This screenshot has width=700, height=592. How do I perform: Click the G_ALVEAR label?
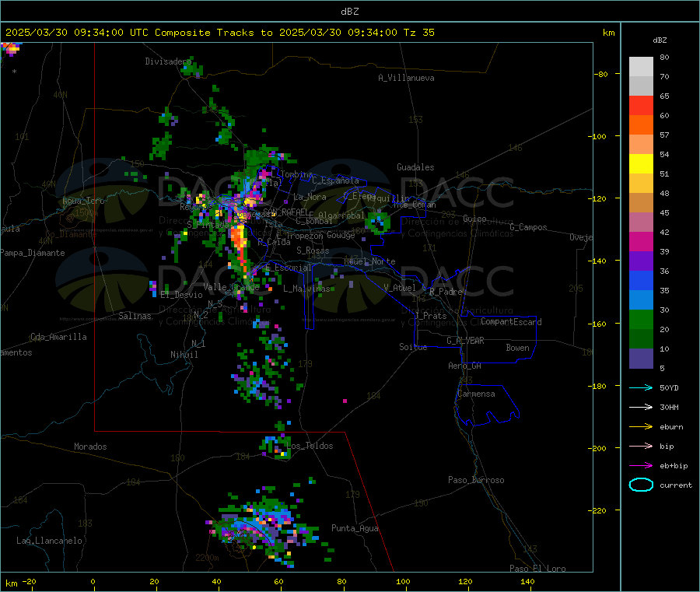click(x=465, y=341)
